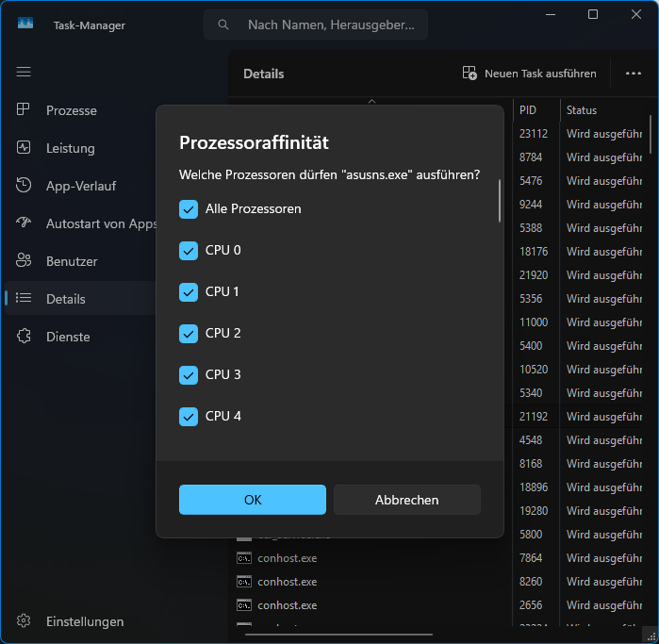659x644 pixels.
Task: Open the Prozesse page icon
Action: pyautogui.click(x=24, y=110)
